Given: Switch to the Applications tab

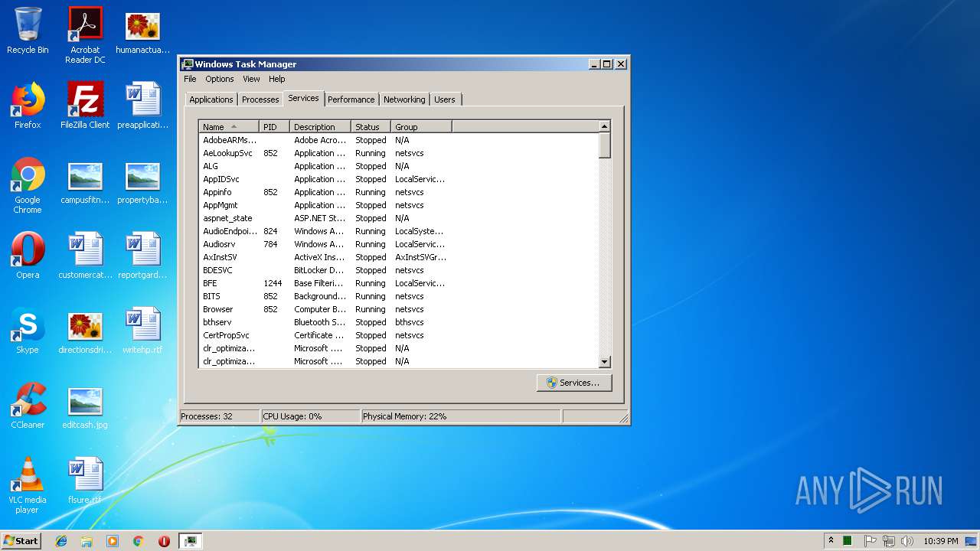Looking at the screenshot, I should (211, 99).
